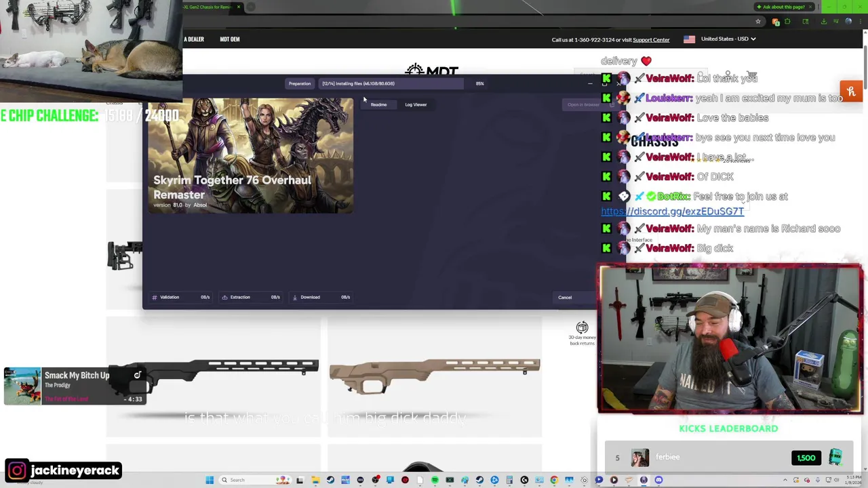The image size is (868, 488).
Task: Open a new browser tab
Action: pyautogui.click(x=250, y=7)
